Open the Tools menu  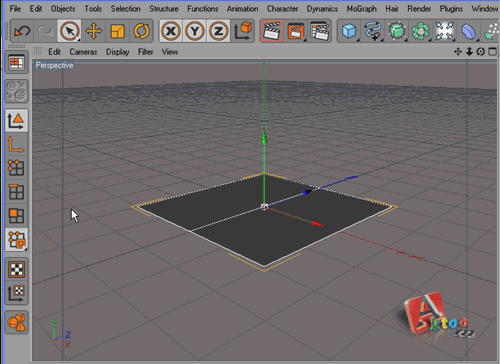[93, 9]
